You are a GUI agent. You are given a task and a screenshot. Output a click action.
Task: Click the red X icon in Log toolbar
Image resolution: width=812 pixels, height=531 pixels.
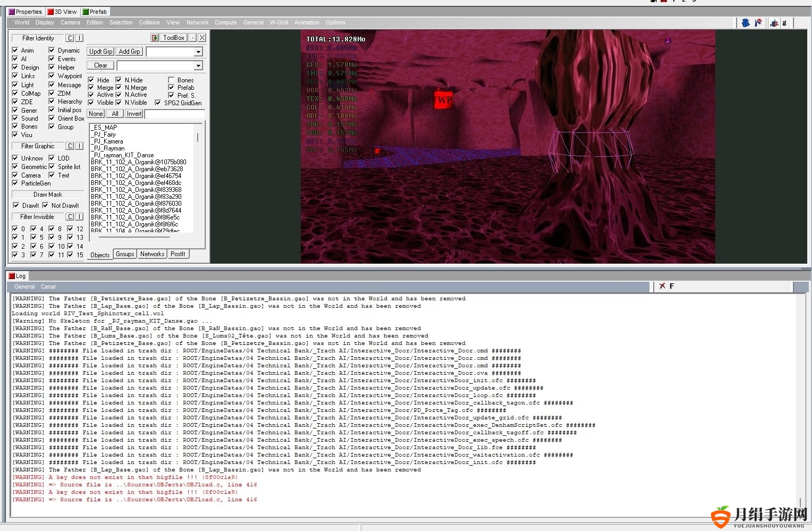[662, 286]
